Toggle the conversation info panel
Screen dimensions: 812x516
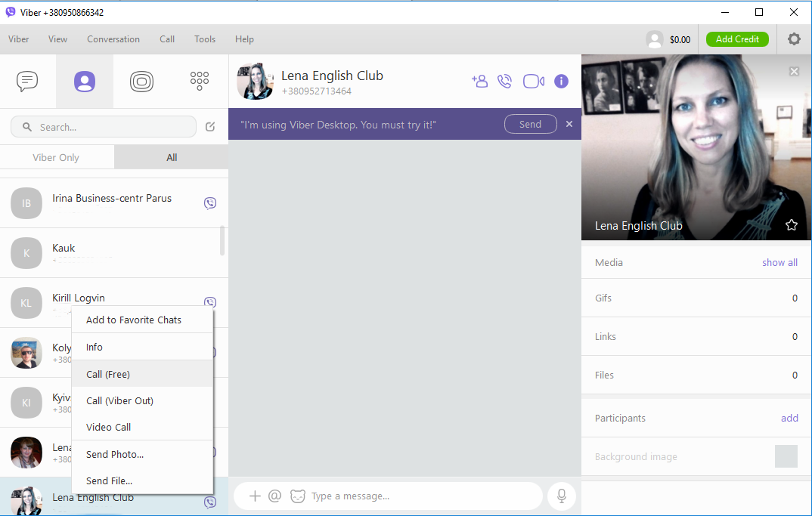(561, 81)
